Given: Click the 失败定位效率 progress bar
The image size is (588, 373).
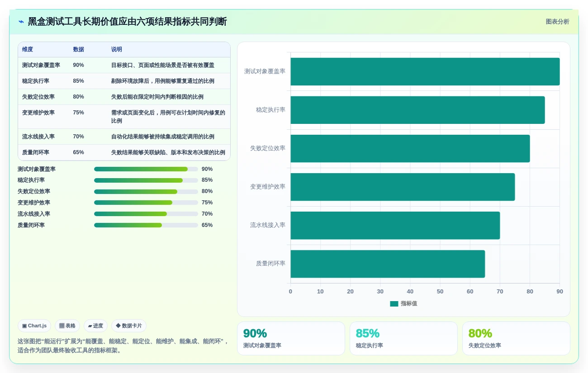Looking at the screenshot, I should [146, 192].
